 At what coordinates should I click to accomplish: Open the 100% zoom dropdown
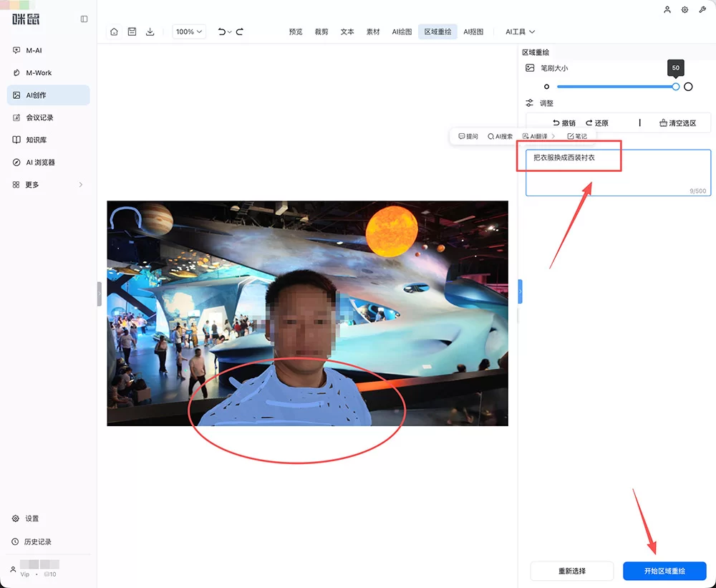pos(189,32)
